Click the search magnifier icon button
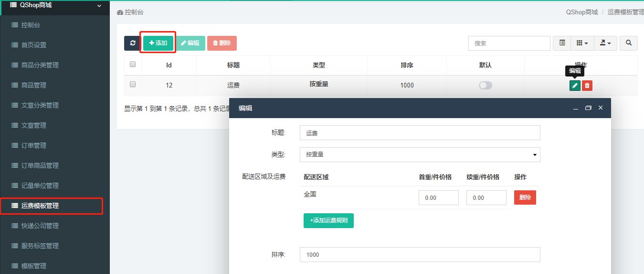The height and width of the screenshot is (274, 644). point(629,43)
